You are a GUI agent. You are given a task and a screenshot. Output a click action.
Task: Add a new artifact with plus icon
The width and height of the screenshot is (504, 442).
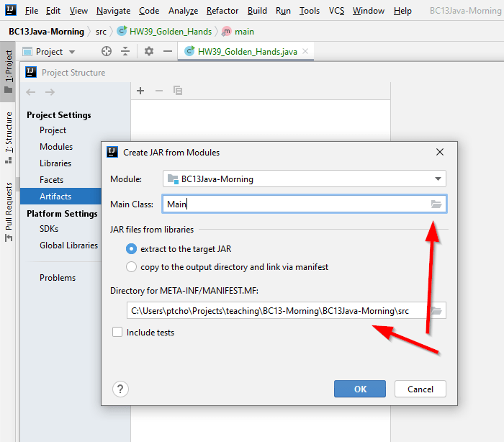click(x=140, y=91)
